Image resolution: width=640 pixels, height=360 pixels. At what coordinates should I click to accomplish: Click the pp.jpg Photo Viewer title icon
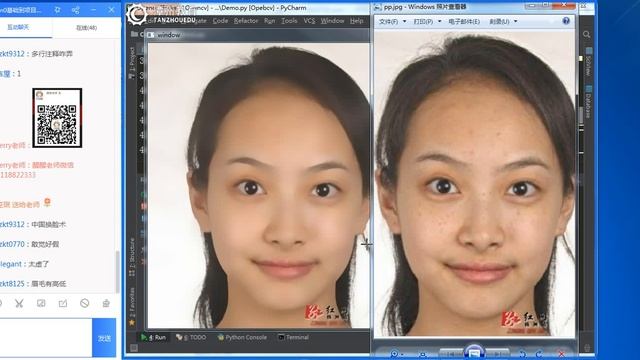pyautogui.click(x=377, y=7)
